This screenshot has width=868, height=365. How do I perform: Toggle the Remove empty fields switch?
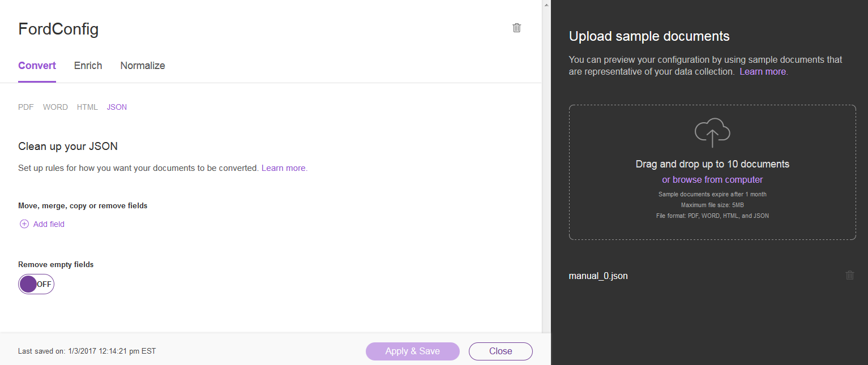pyautogui.click(x=36, y=284)
